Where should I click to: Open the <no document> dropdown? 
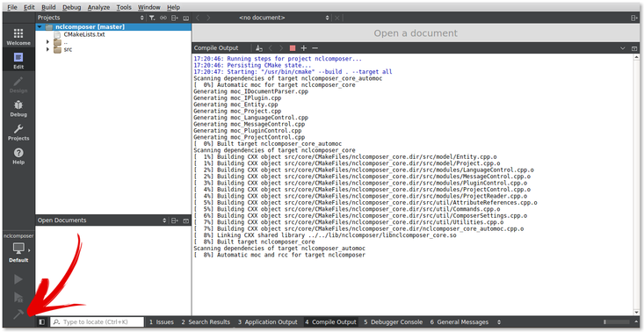[x=284, y=18]
